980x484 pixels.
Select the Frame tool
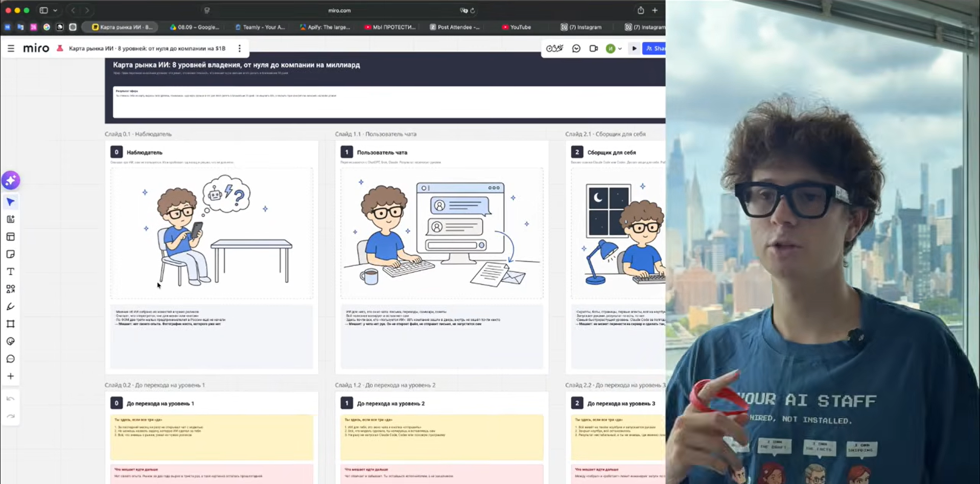point(10,324)
